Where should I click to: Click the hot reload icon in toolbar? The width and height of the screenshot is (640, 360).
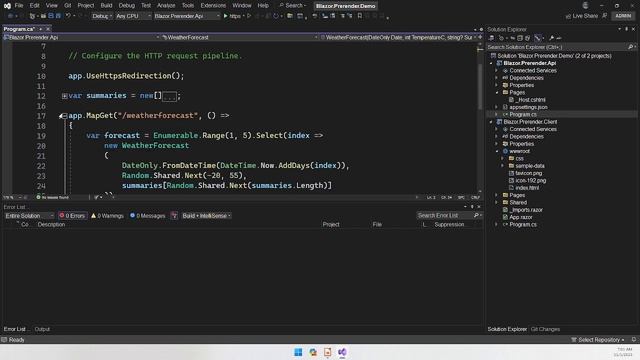pos(276,16)
